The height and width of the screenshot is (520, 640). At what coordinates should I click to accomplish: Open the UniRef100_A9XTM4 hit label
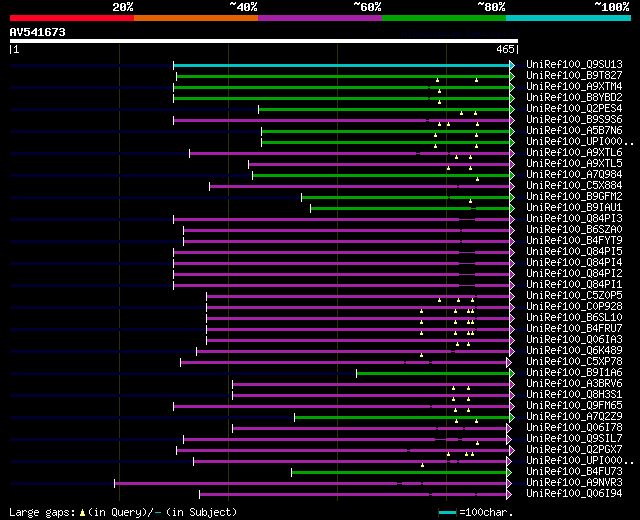click(574, 87)
